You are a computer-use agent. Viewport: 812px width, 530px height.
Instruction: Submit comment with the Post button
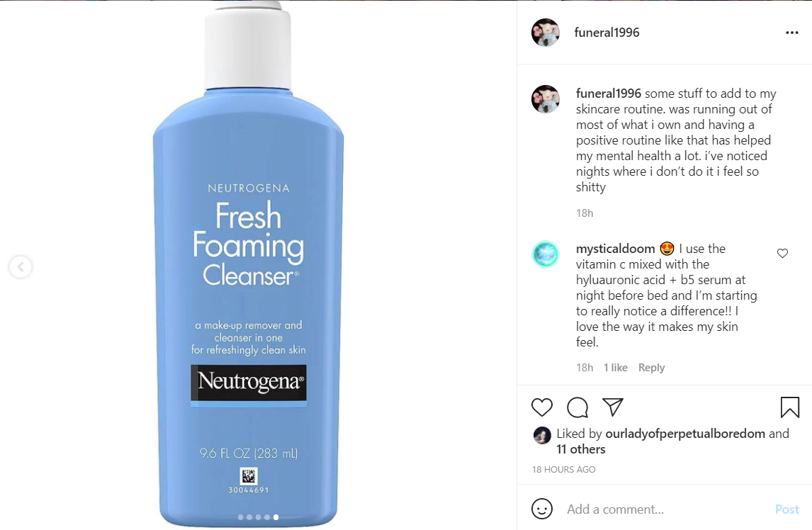point(786,509)
